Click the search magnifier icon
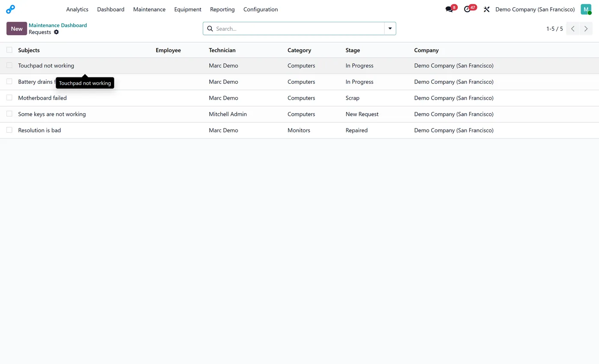Viewport: 599px width, 364px height. point(210,29)
